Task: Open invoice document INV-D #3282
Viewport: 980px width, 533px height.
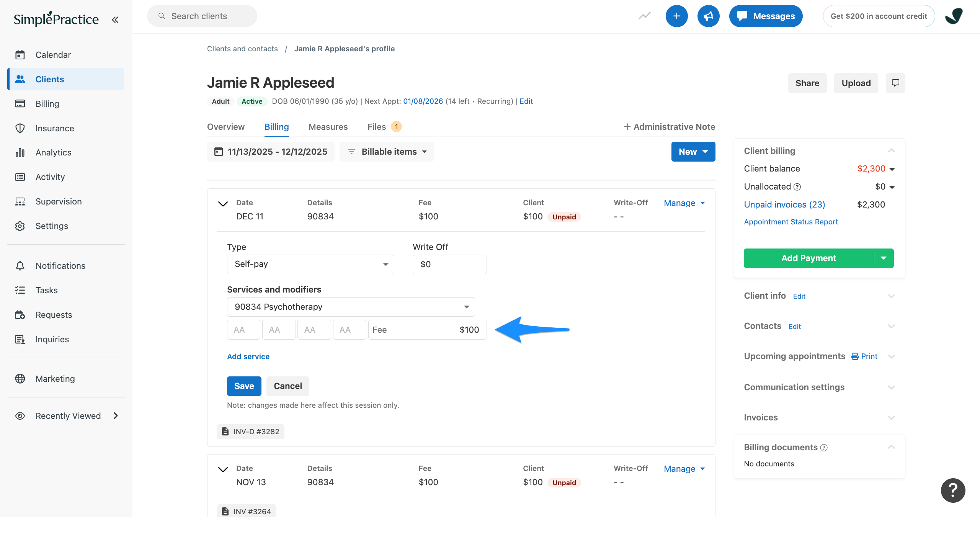Action: click(251, 432)
